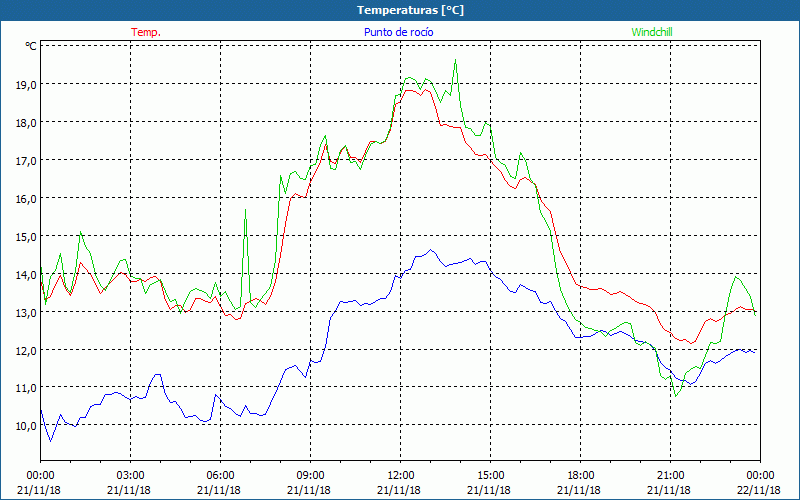Click the 21:00 time axis label
This screenshot has height=500, width=800.
[670, 475]
